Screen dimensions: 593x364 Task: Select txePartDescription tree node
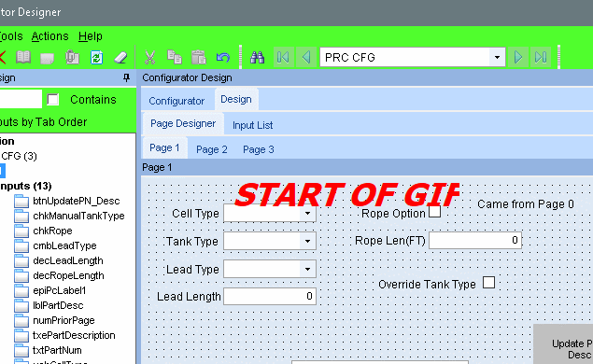click(74, 335)
